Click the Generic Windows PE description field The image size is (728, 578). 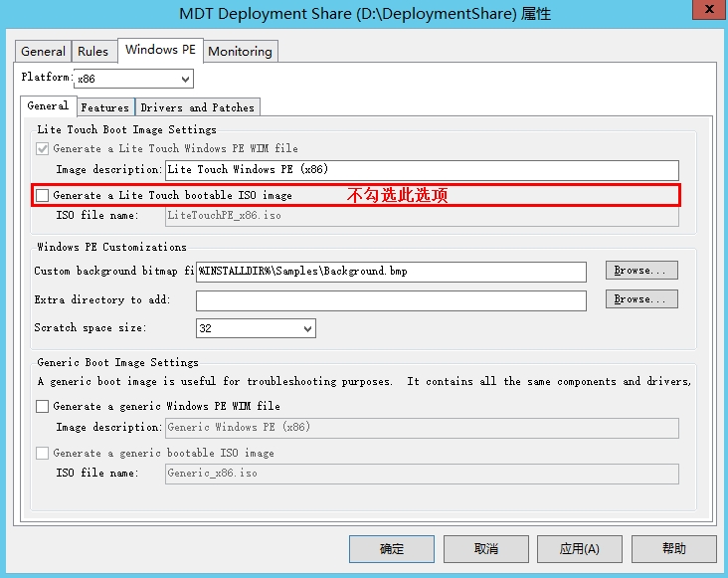click(x=422, y=428)
